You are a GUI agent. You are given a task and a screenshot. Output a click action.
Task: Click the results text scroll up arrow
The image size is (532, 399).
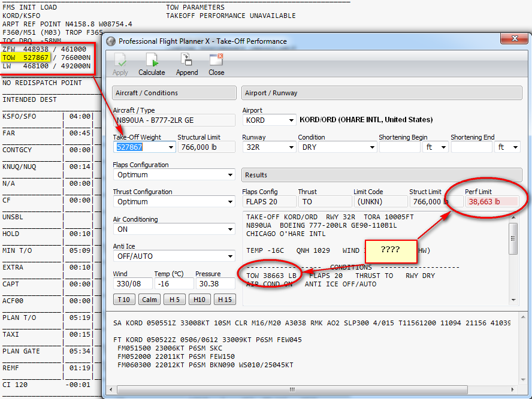click(x=513, y=217)
